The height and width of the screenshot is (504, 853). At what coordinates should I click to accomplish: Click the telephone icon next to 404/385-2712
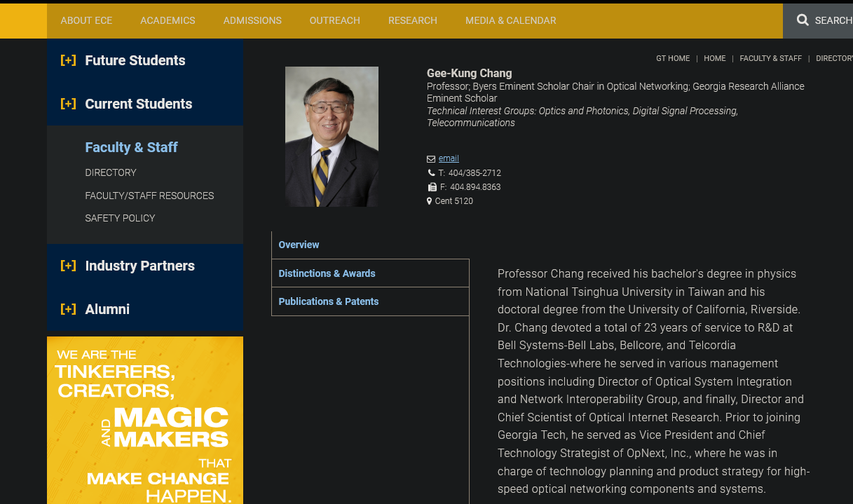[x=431, y=173]
